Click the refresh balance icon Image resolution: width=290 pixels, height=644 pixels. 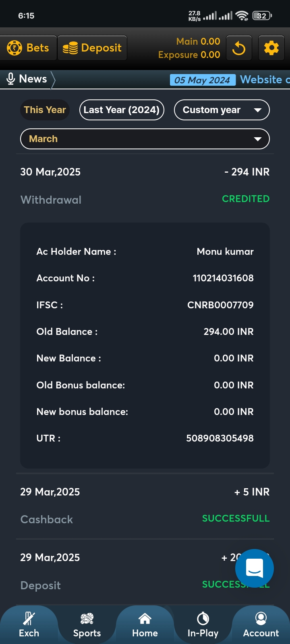click(239, 48)
